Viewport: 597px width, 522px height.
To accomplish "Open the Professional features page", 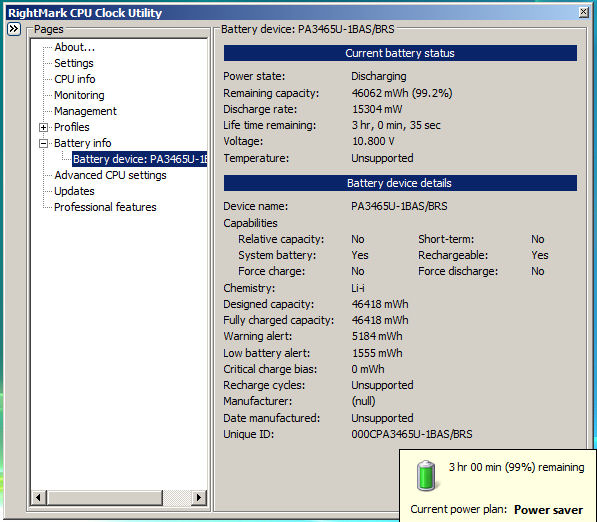I will tap(105, 207).
